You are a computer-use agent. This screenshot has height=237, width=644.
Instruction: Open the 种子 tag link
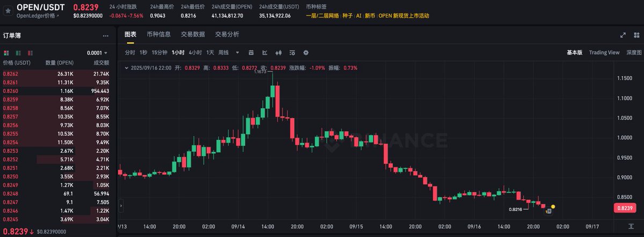(x=347, y=16)
